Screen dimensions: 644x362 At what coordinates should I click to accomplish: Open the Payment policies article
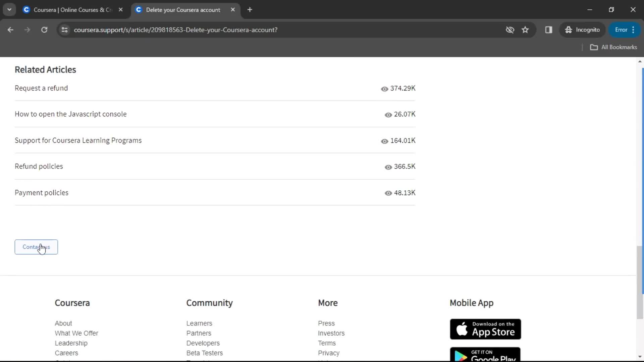[x=42, y=193]
